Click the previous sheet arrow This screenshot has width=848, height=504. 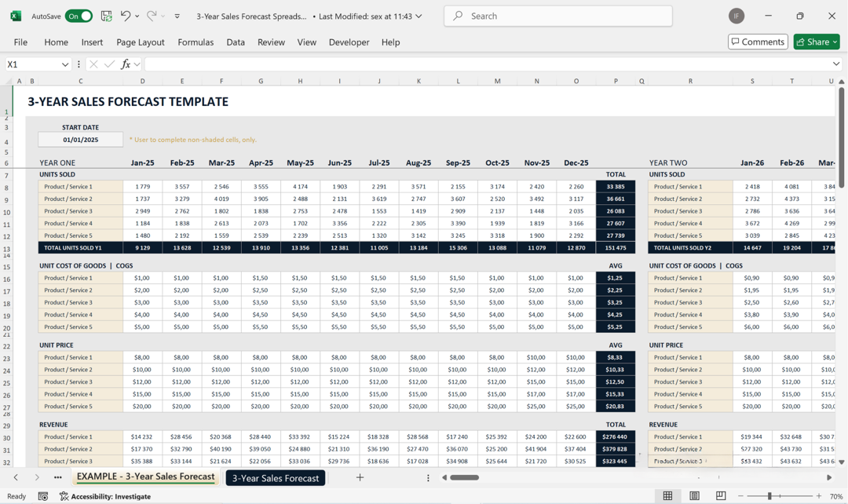coord(16,477)
